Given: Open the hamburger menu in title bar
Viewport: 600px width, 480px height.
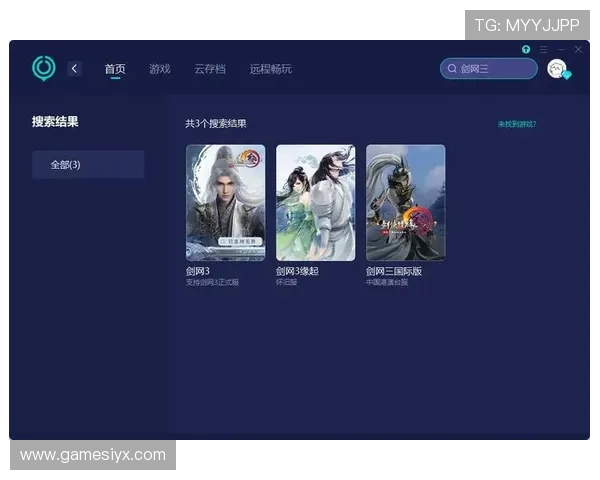Looking at the screenshot, I should pyautogui.click(x=544, y=49).
